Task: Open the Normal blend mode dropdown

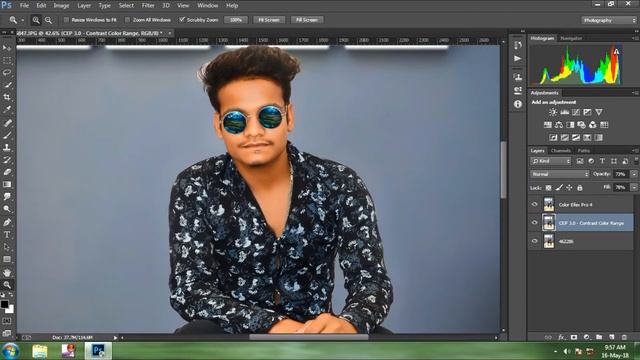Action: point(559,174)
